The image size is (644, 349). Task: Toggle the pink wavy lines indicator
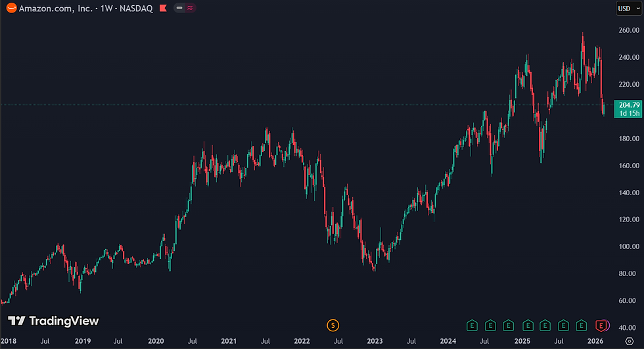click(x=190, y=8)
